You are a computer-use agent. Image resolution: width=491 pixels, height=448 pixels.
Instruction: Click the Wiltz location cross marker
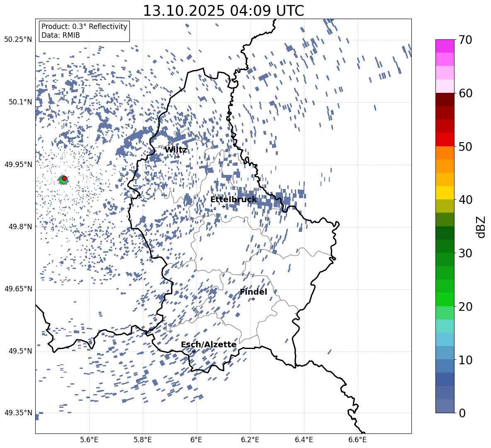pos(178,157)
